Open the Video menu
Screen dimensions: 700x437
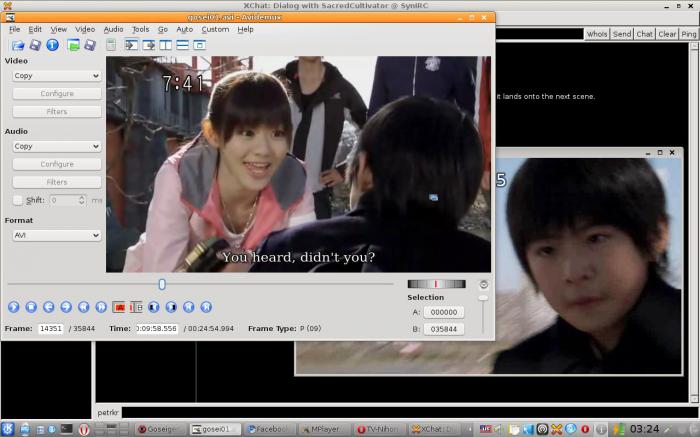pyautogui.click(x=85, y=29)
